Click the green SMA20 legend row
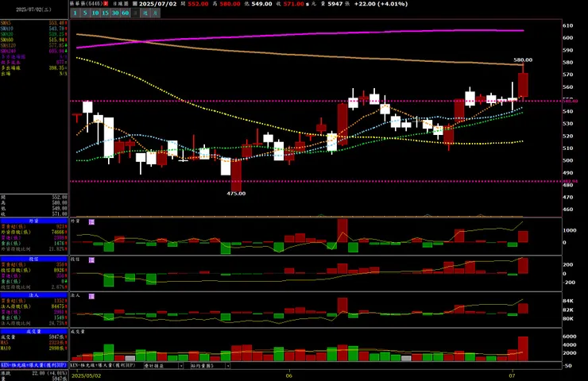The height and width of the screenshot is (381, 588). point(33,34)
